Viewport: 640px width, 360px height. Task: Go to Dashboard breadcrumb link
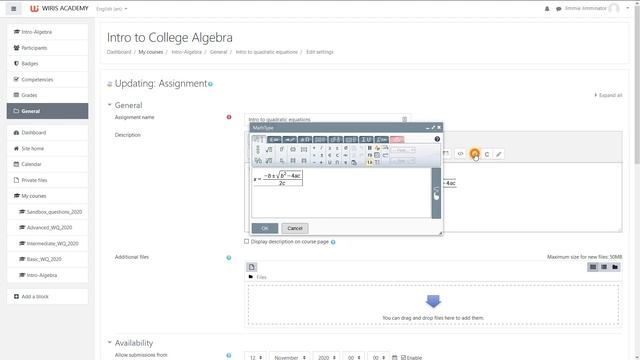point(119,52)
